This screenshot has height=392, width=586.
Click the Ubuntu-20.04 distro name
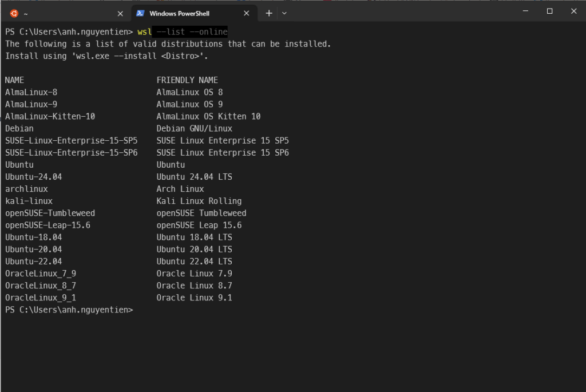tap(33, 250)
